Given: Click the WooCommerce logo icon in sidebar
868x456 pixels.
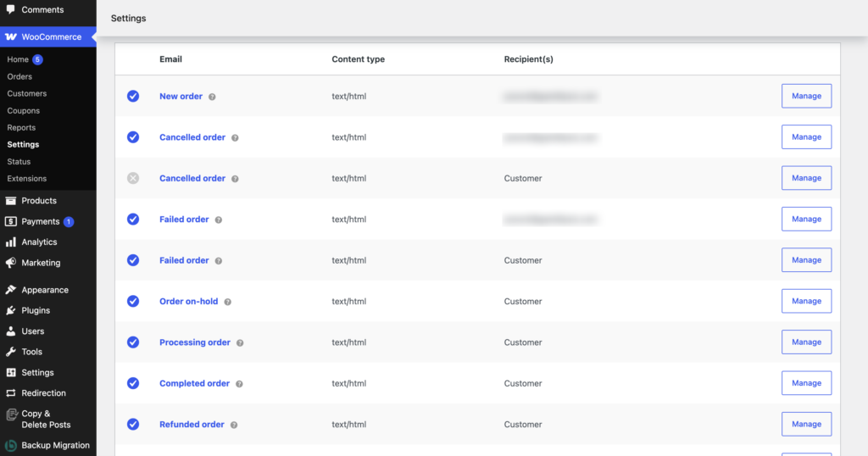Looking at the screenshot, I should (x=10, y=36).
